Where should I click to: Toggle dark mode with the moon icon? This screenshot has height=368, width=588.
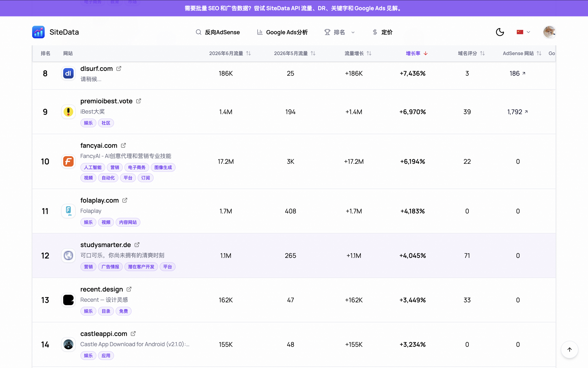pos(500,32)
